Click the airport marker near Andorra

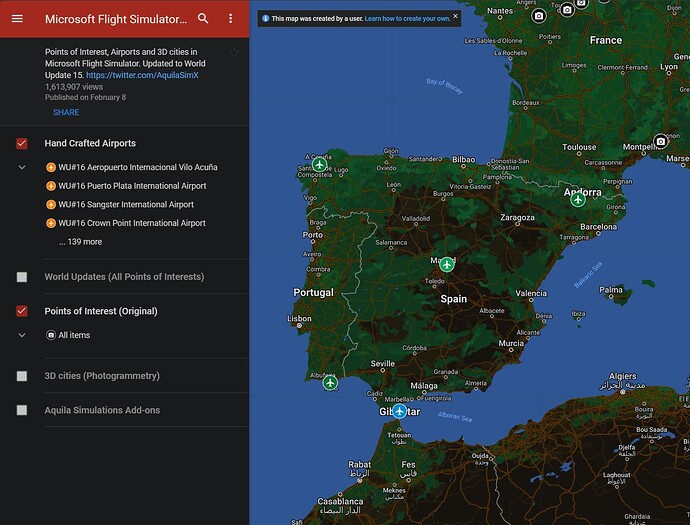(x=578, y=199)
